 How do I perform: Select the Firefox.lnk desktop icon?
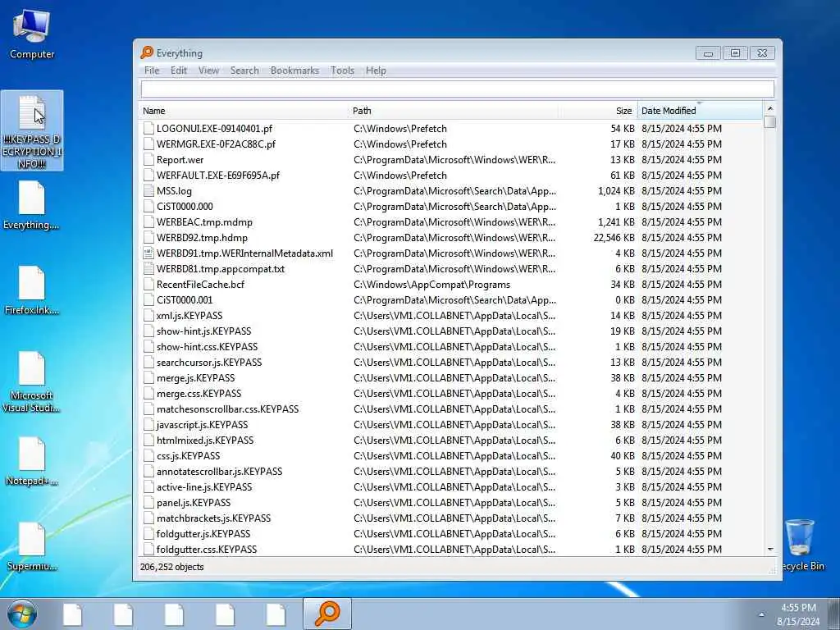tap(32, 290)
